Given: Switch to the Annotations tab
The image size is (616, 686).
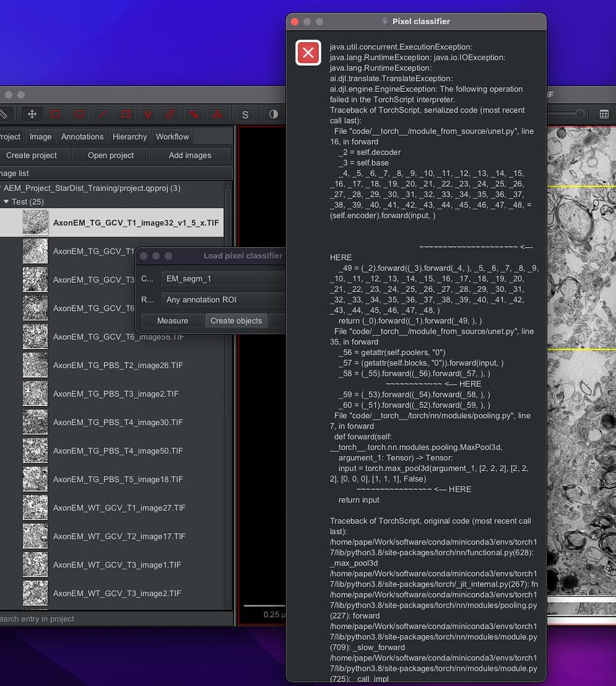Looking at the screenshot, I should click(82, 137).
